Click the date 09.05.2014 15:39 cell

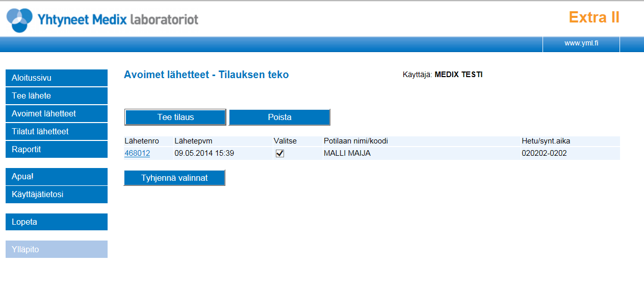(204, 153)
